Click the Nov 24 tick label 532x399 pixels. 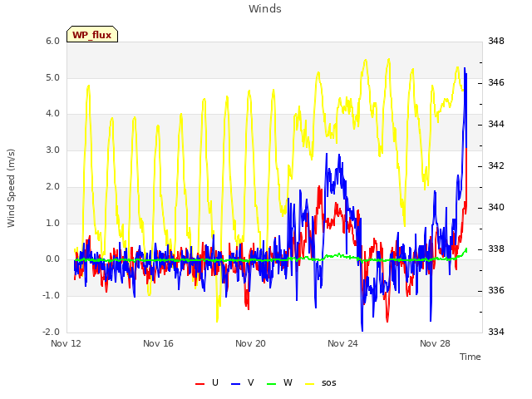(x=342, y=343)
